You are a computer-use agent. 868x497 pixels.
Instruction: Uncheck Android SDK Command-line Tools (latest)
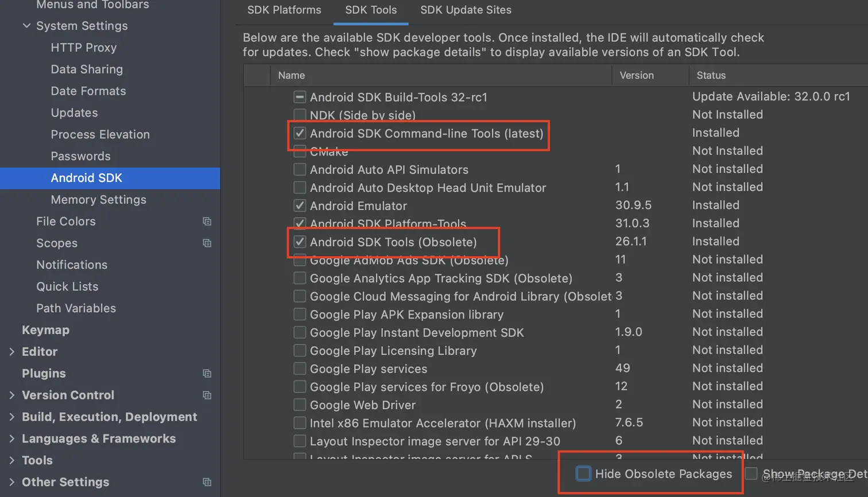300,134
